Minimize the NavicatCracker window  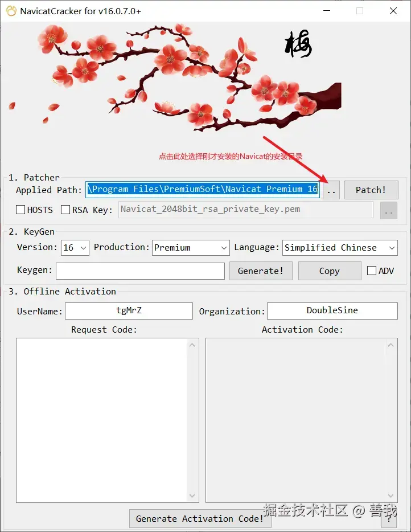point(327,11)
